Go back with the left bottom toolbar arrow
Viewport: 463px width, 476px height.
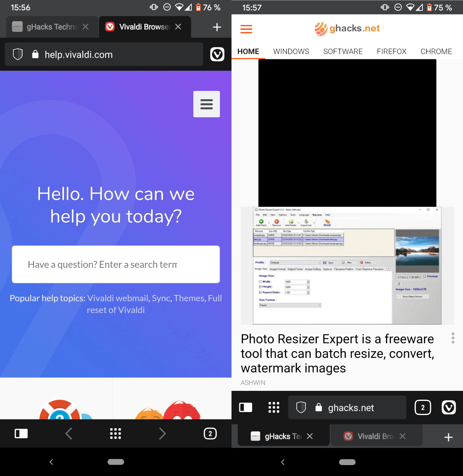pyautogui.click(x=69, y=433)
